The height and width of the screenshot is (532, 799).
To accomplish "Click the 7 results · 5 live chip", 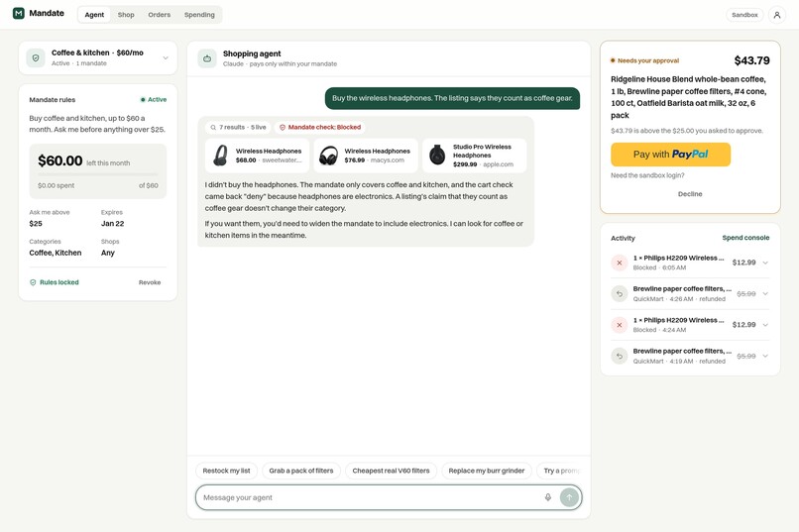I will [x=238, y=127].
